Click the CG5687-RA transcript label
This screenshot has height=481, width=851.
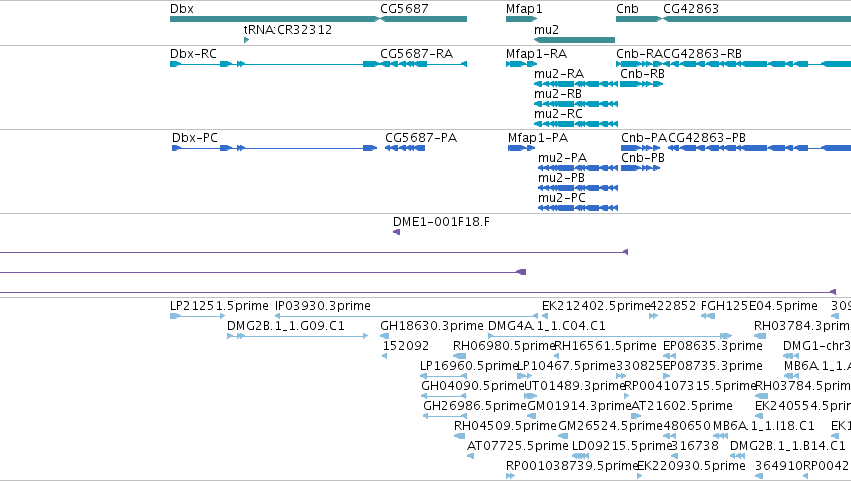tap(416, 54)
